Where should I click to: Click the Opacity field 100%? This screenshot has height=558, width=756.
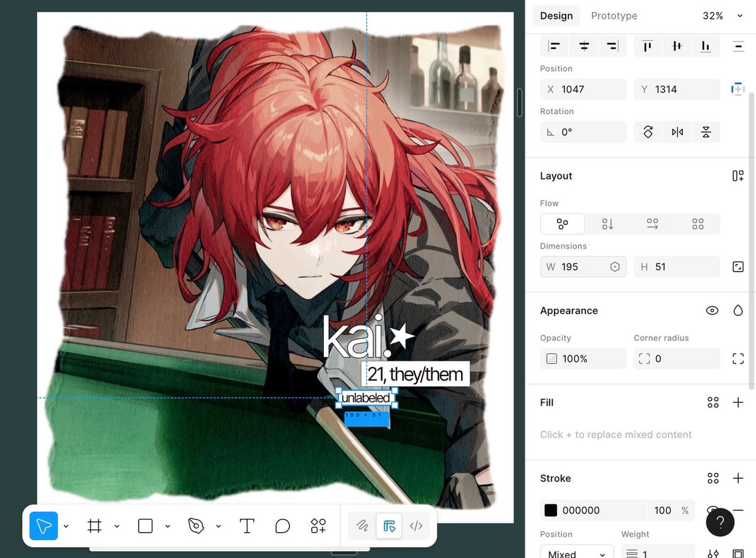(583, 358)
